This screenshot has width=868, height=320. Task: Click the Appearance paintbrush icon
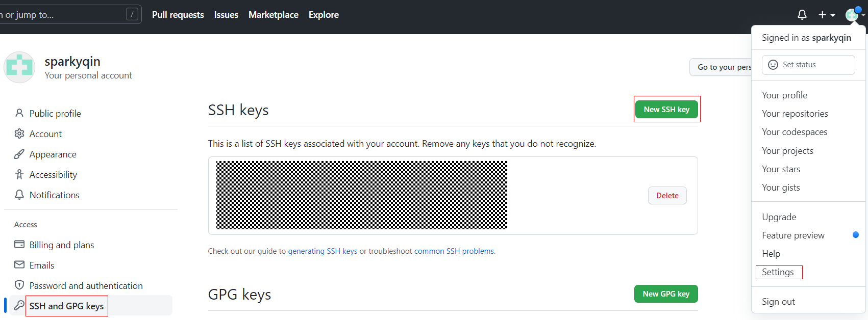pos(19,154)
